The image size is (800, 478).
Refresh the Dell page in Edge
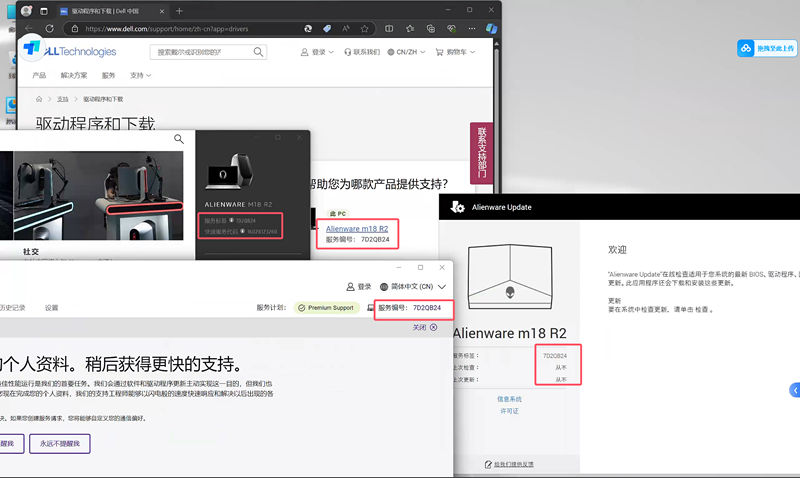(x=49, y=29)
